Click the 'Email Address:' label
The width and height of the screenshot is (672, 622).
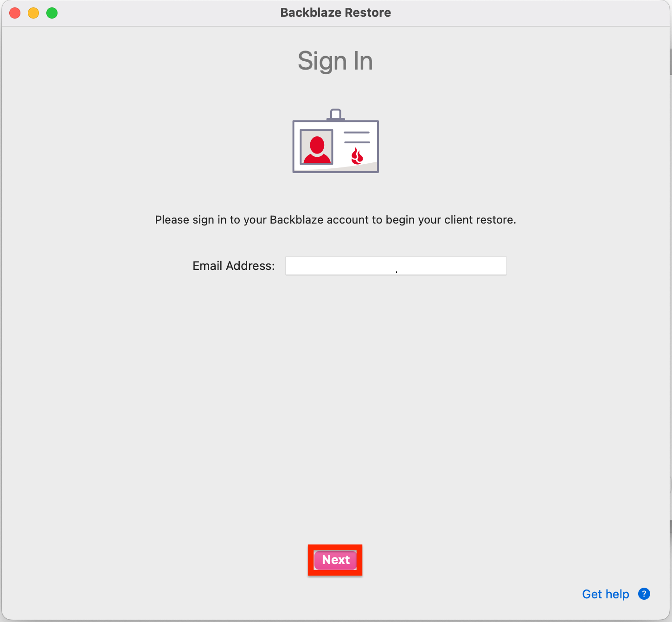(234, 266)
